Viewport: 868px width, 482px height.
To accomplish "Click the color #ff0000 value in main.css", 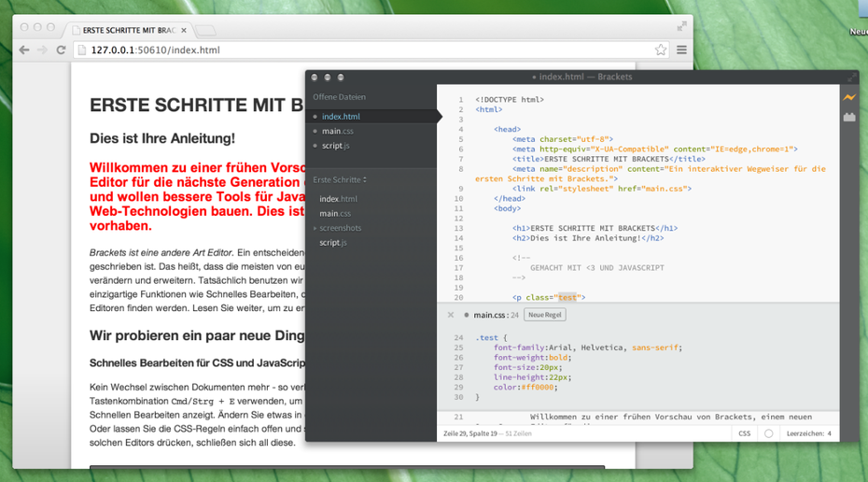I will pyautogui.click(x=537, y=388).
